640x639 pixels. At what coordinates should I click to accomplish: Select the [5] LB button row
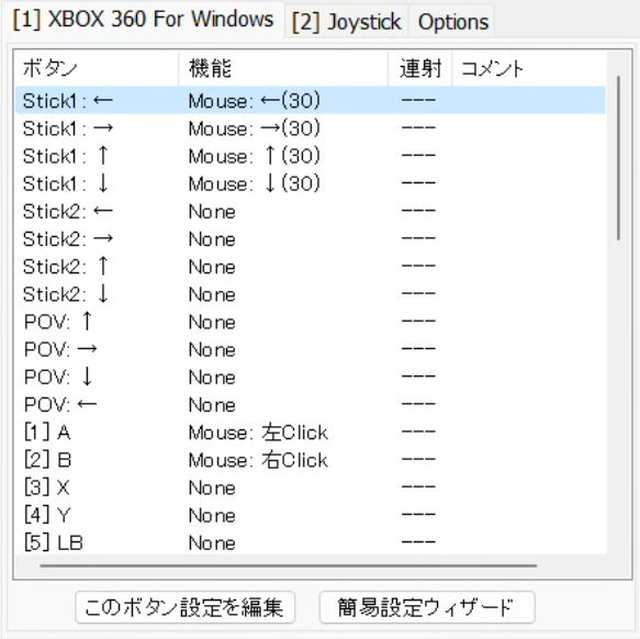point(310,543)
